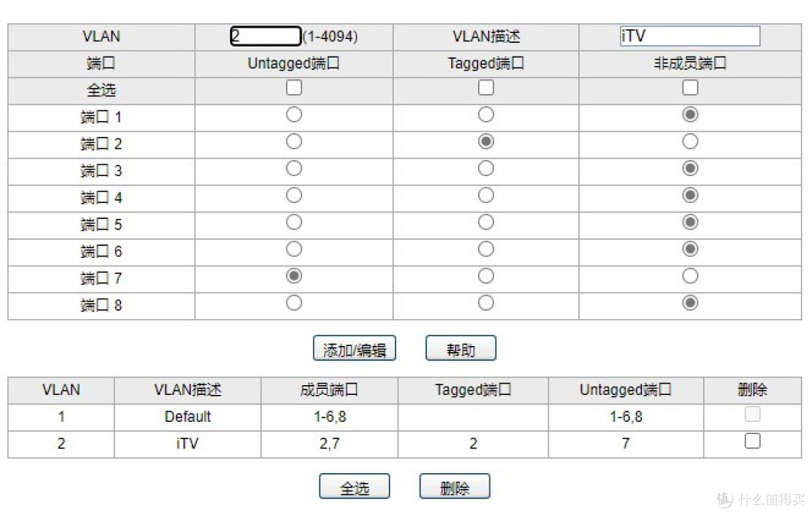The image size is (812, 516).
Task: Set 端口 6 to Tagged端口
Action: tap(485, 249)
